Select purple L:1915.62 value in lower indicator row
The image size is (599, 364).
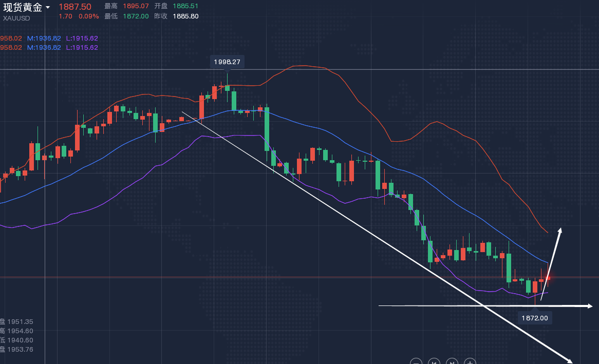point(82,47)
